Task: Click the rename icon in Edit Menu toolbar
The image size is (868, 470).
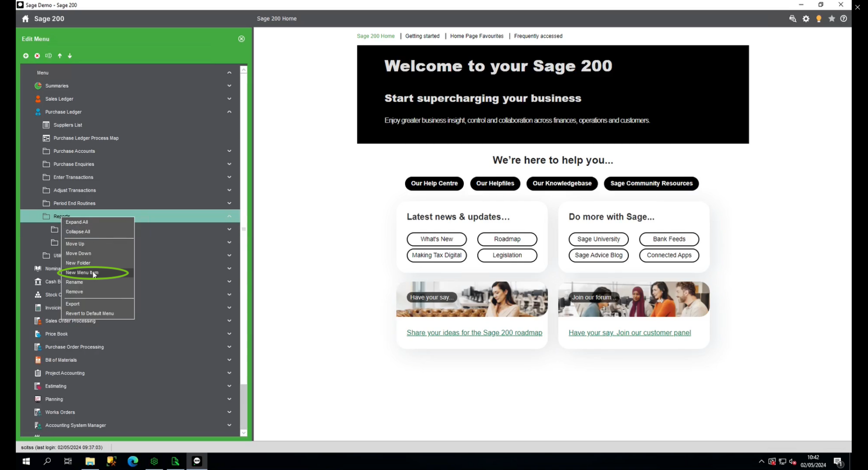Action: point(48,56)
